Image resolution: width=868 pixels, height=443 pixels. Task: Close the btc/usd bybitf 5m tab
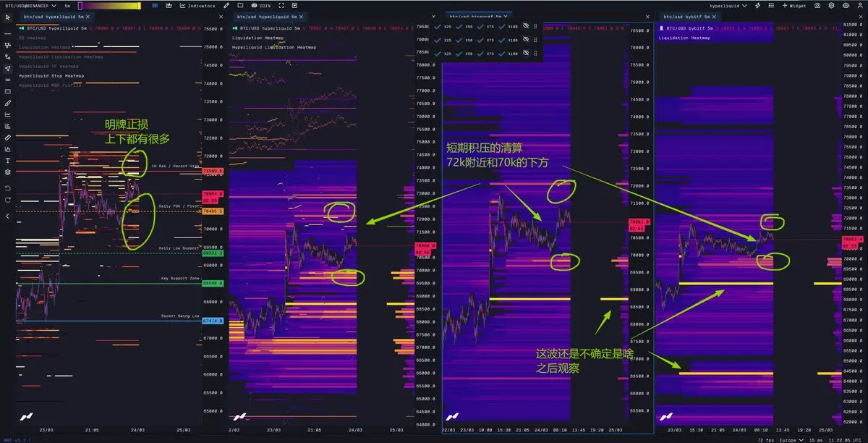(714, 17)
